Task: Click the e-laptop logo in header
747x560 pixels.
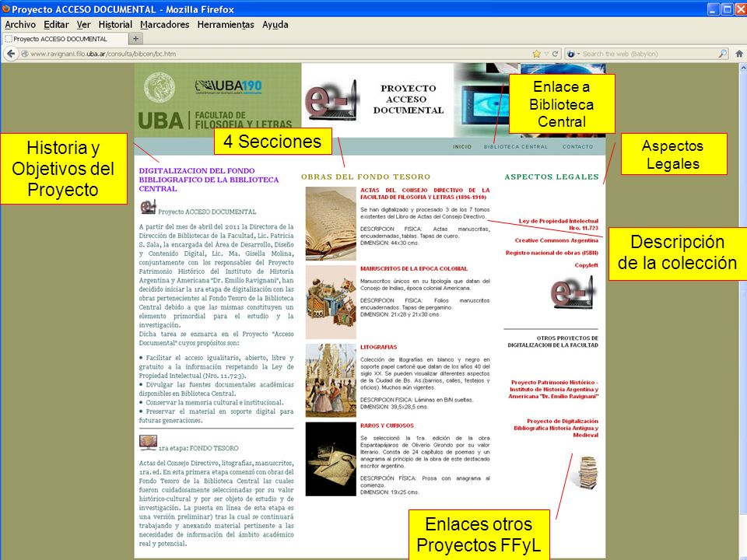Action: 332,100
